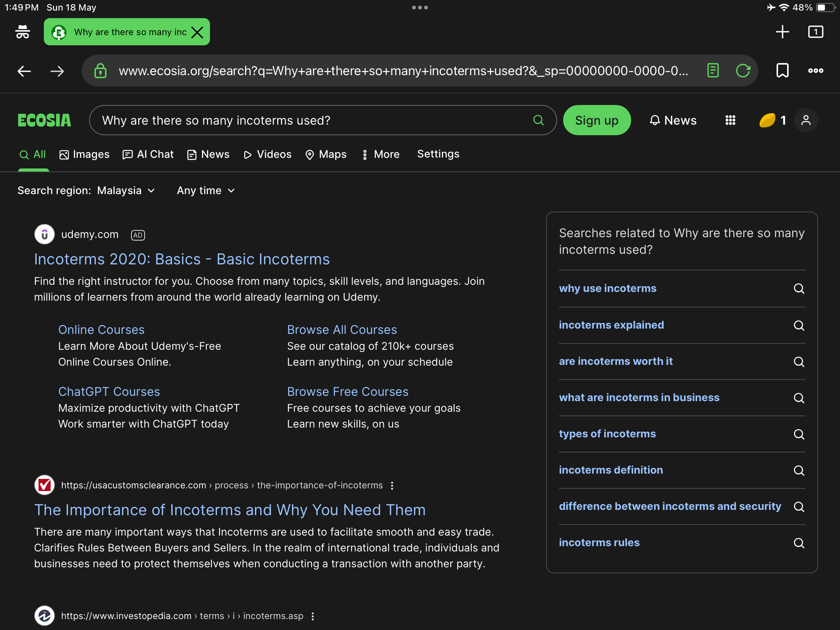
Task: Click the 'types of incoterms' related search text
Action: pyautogui.click(x=607, y=434)
